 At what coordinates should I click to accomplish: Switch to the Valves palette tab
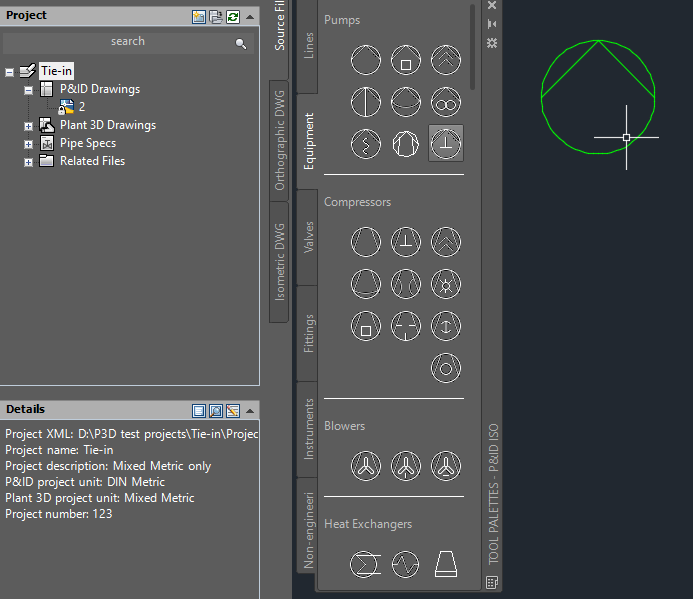tap(308, 237)
